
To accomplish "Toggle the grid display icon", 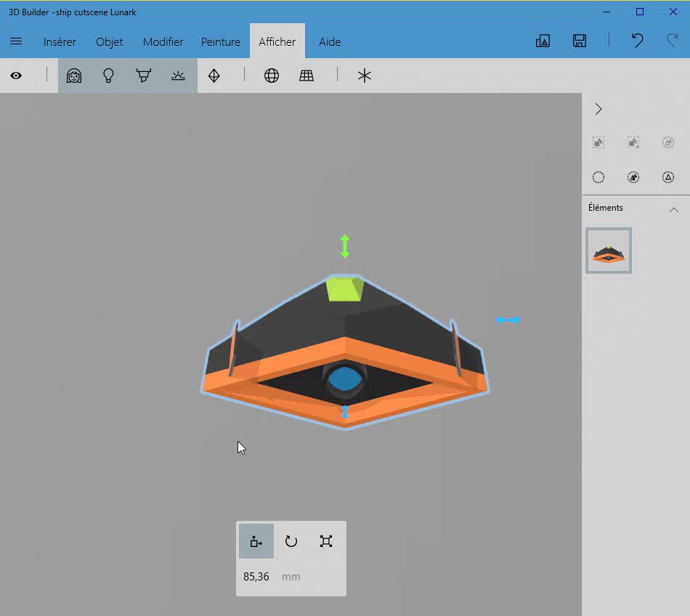I will point(307,76).
